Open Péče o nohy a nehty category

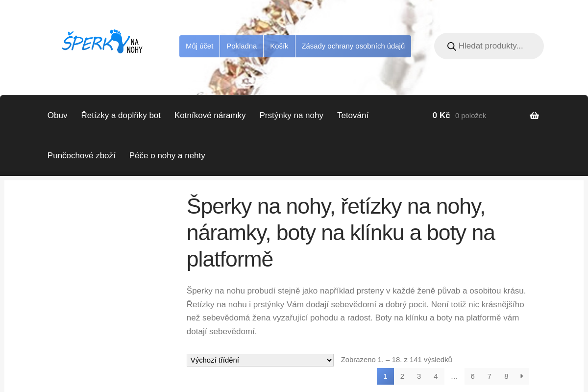(x=167, y=156)
